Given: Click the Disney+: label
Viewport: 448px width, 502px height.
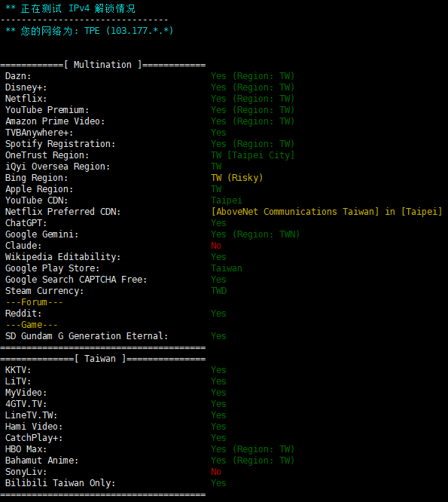Looking at the screenshot, I should click(x=26, y=87).
